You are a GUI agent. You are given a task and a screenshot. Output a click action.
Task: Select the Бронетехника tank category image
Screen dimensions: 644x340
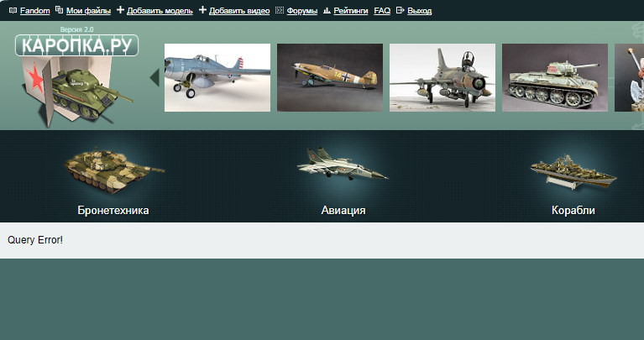point(113,170)
